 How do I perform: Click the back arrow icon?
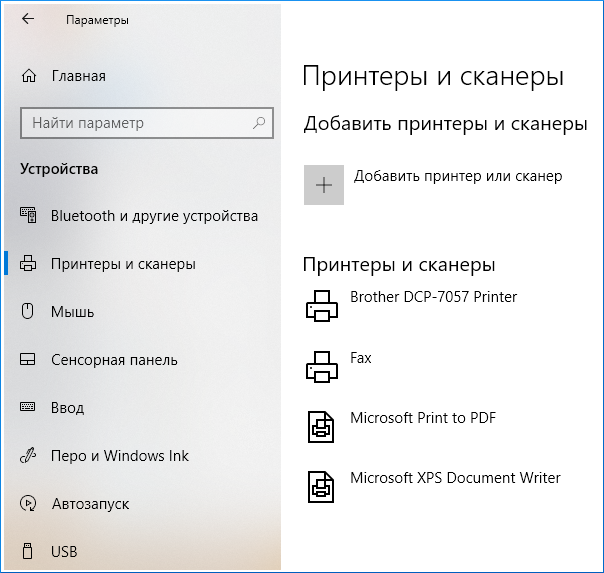click(27, 19)
